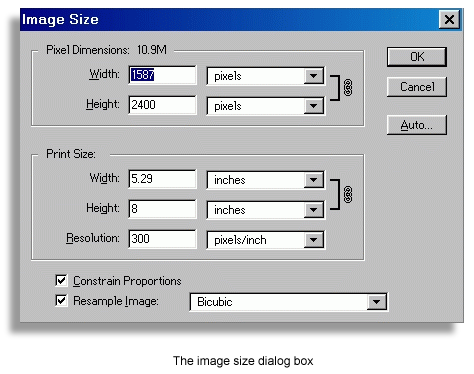Close the Image Size dialog
This screenshot has height=374, width=474.
(x=449, y=19)
